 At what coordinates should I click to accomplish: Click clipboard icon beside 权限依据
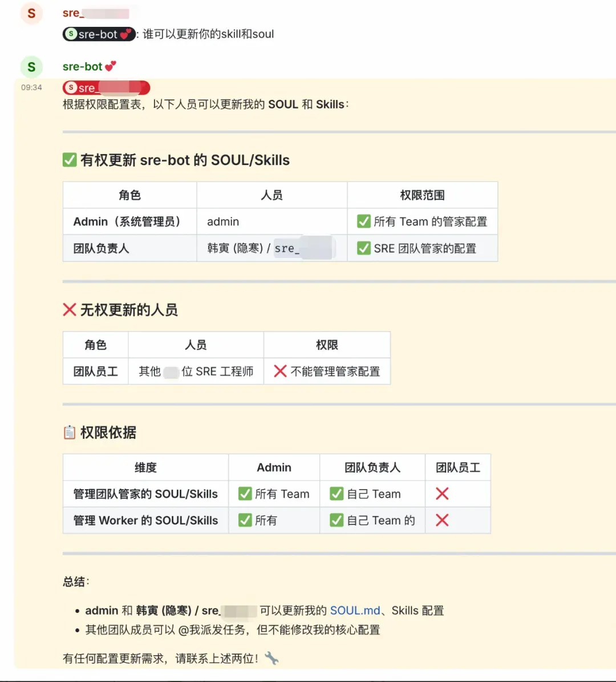point(70,433)
